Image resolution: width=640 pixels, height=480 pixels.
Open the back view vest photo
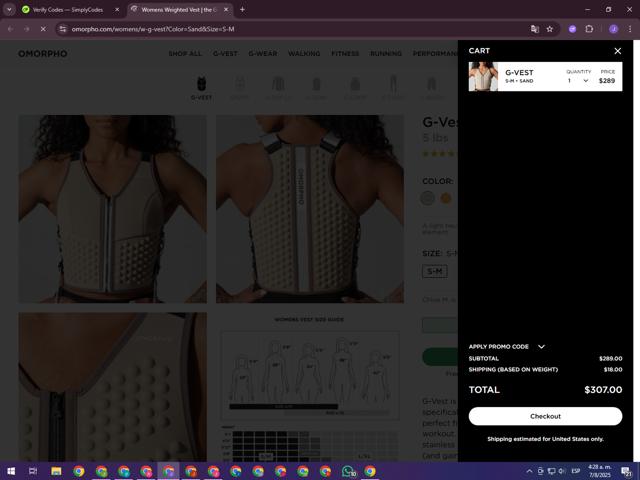pyautogui.click(x=310, y=209)
